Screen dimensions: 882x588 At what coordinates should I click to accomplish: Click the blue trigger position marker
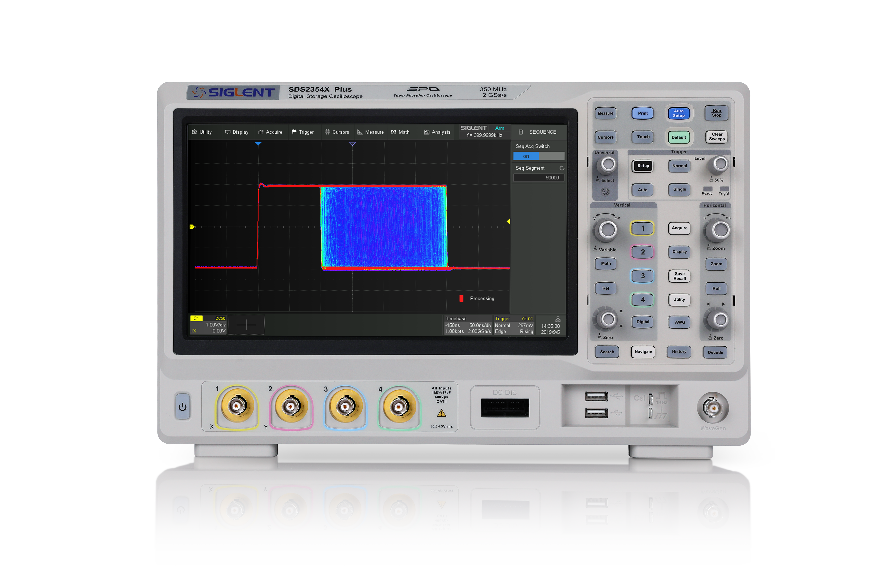258,144
